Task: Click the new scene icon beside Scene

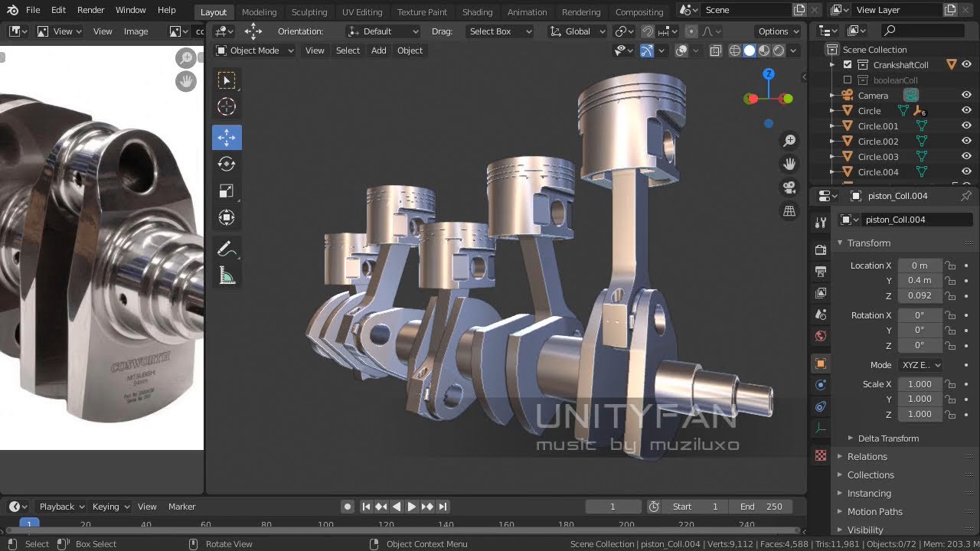Action: [799, 10]
